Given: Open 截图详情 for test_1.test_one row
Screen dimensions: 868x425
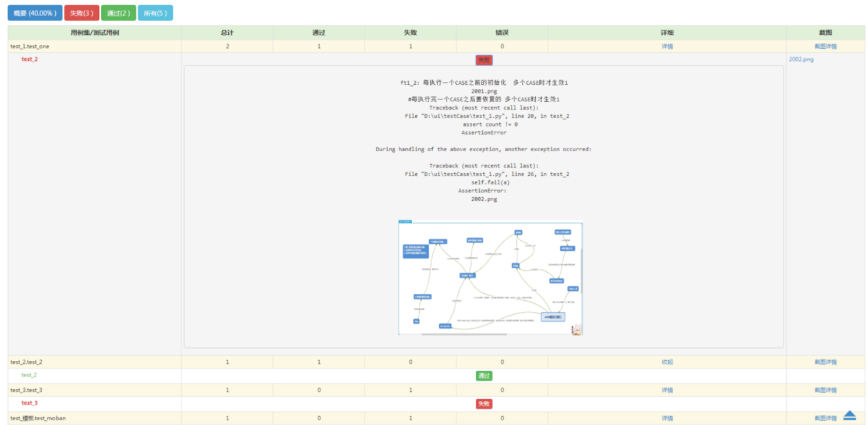Looking at the screenshot, I should [825, 47].
